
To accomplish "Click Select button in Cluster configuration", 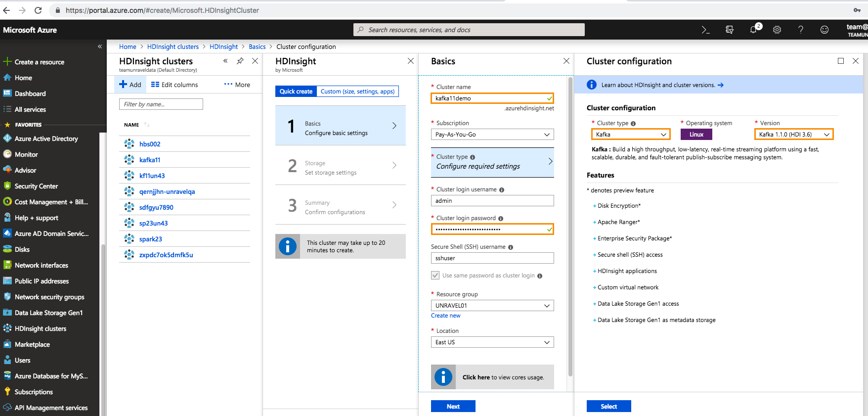I will [609, 406].
